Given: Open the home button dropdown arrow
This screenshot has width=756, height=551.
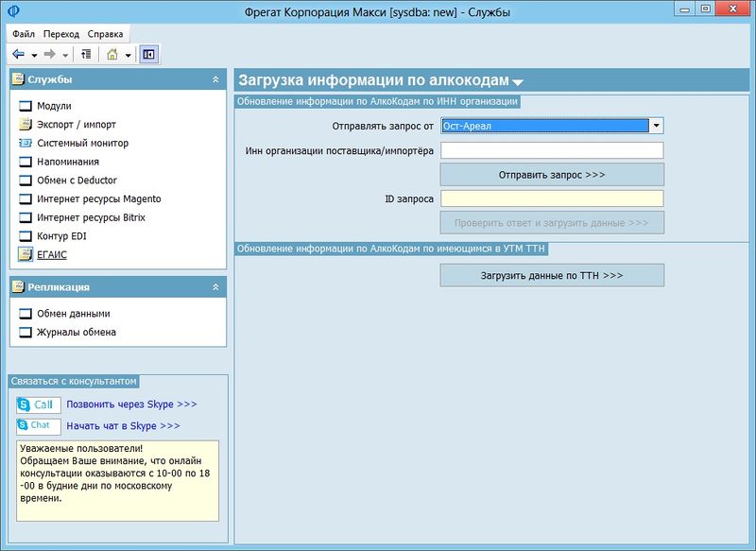Looking at the screenshot, I should pos(128,56).
